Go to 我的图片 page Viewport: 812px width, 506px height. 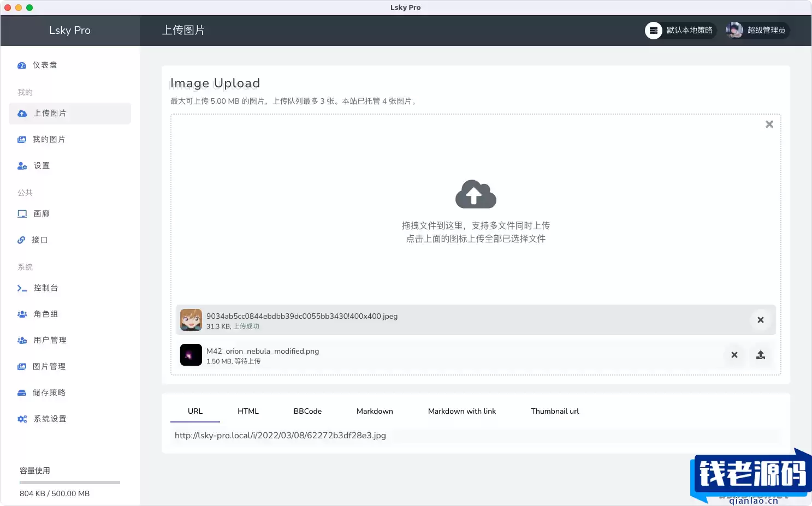point(70,140)
